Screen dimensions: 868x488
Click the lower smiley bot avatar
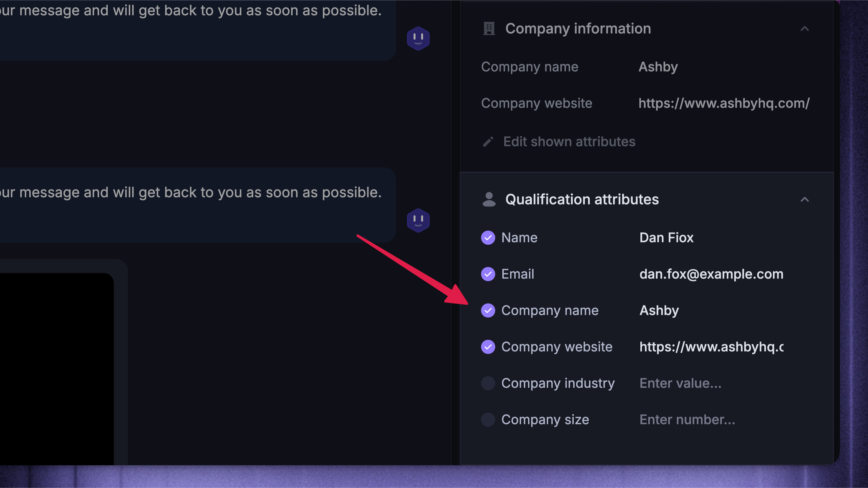point(418,221)
